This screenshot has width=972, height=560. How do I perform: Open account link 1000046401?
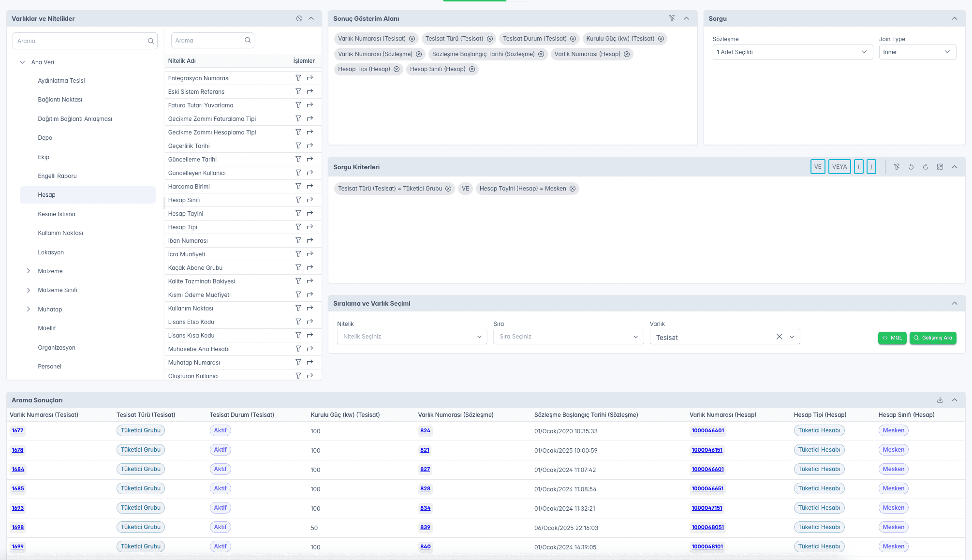tap(707, 430)
